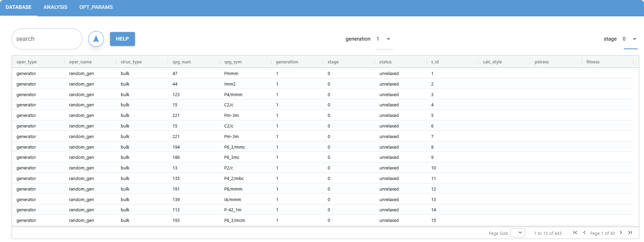This screenshot has width=644, height=242.
Task: Select s_id cell 14
Action: (x=453, y=210)
